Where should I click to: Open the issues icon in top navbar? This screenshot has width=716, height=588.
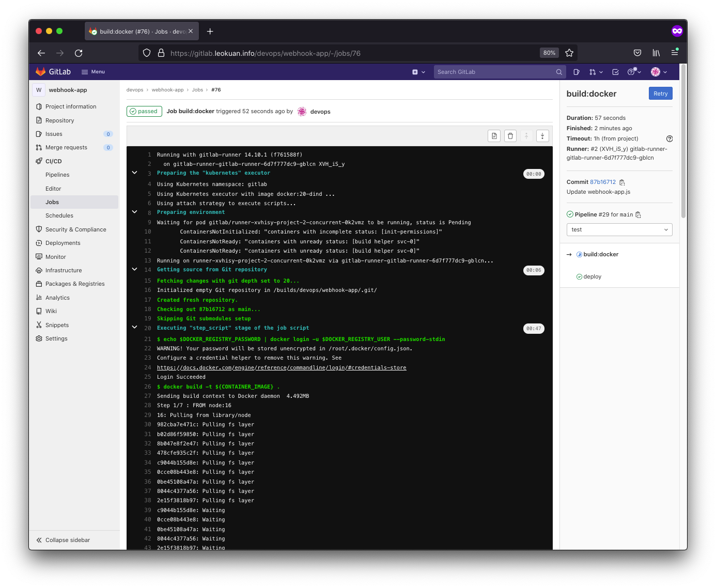[577, 72]
